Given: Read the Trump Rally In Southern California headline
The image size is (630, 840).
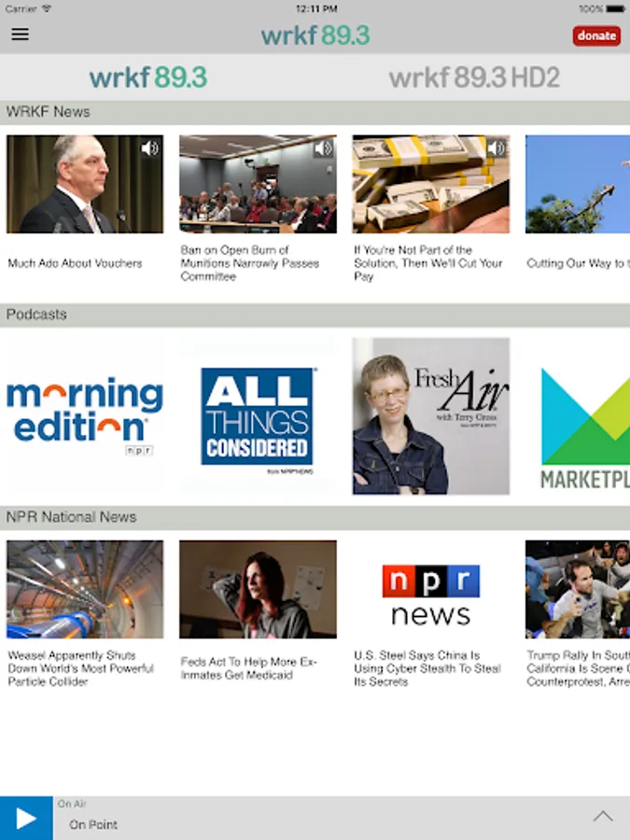Looking at the screenshot, I should 578,668.
